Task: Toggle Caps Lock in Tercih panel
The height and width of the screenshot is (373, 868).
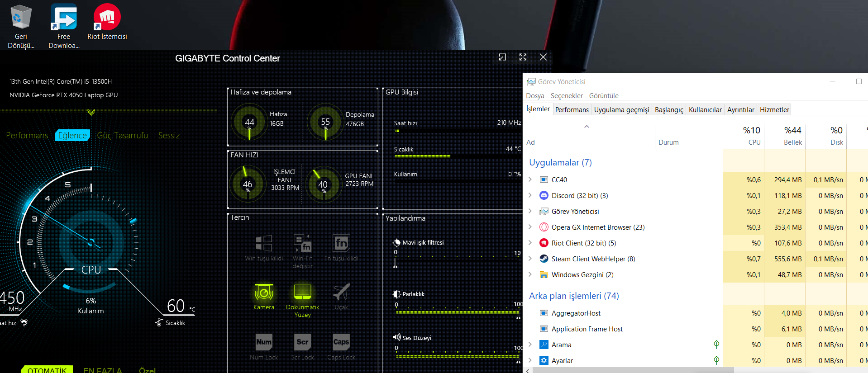Action: (341, 347)
